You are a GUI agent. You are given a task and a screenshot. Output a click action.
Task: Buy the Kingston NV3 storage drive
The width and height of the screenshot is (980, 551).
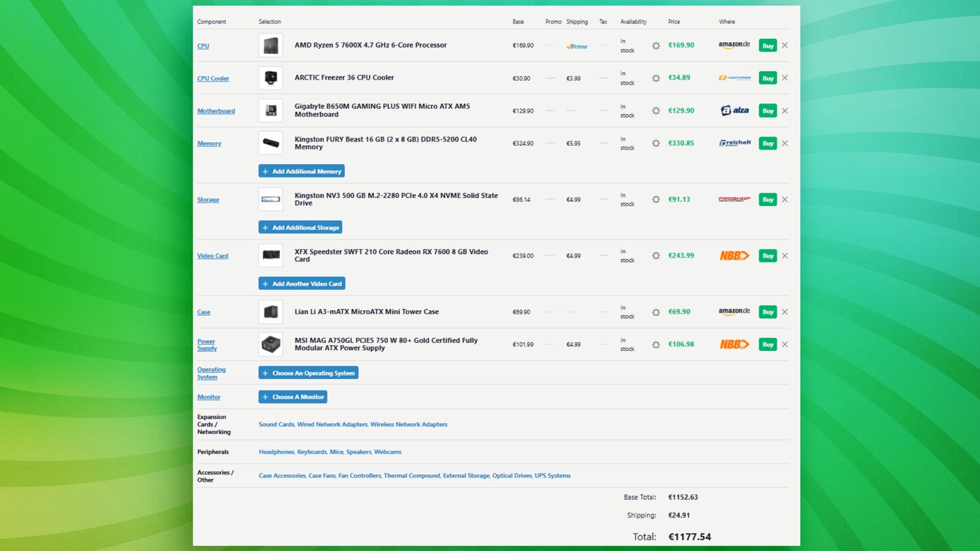[x=768, y=200]
